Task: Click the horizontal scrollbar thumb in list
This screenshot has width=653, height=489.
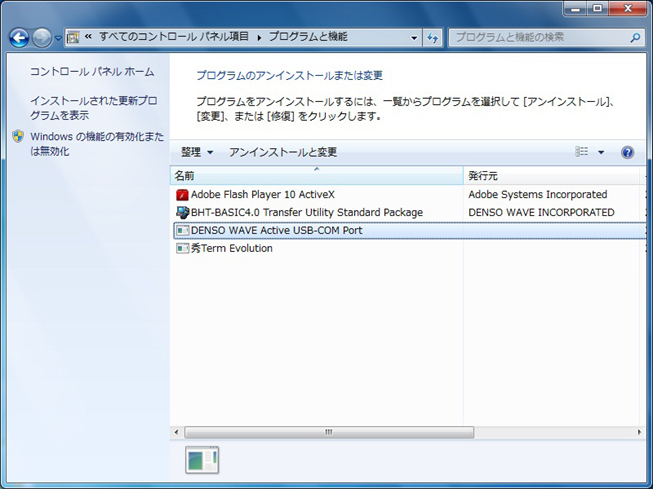Action: pos(327,432)
